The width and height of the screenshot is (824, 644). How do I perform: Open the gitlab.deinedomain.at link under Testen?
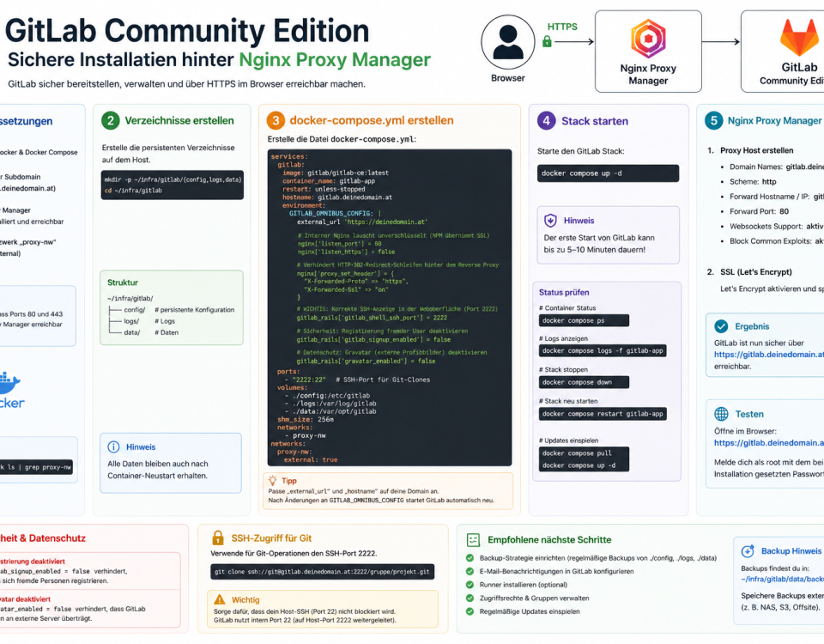[769, 443]
